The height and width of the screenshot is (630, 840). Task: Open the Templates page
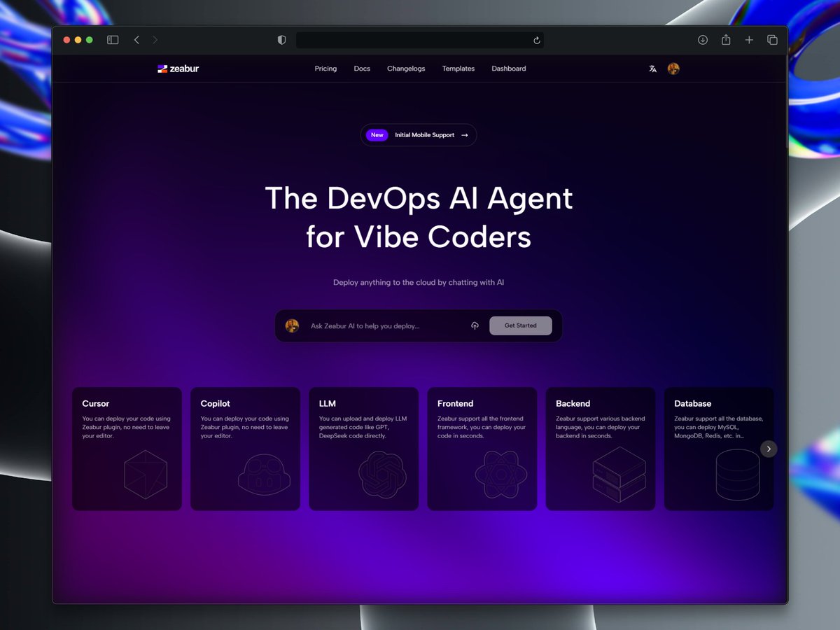point(458,69)
